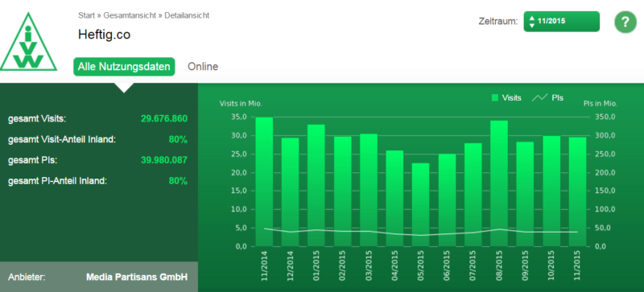Open the Zeitraum 11/2015 dropdown
The height and width of the screenshot is (292, 644).
tap(561, 22)
